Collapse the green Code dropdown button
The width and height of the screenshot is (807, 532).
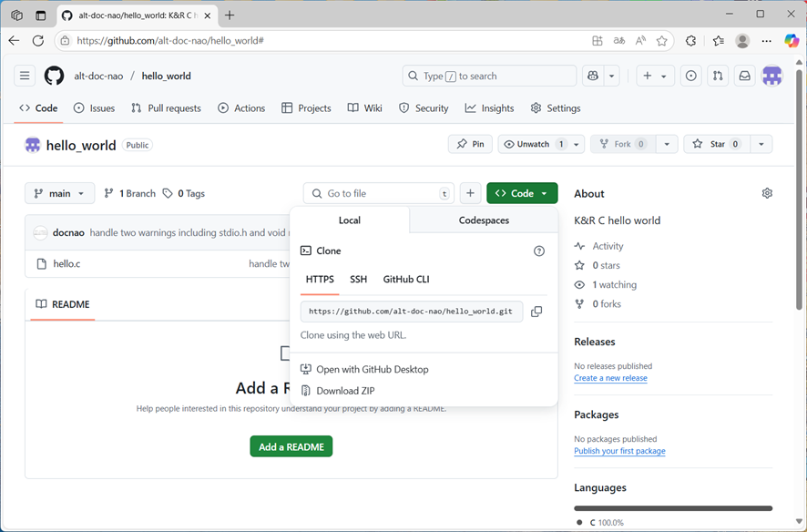pos(522,193)
